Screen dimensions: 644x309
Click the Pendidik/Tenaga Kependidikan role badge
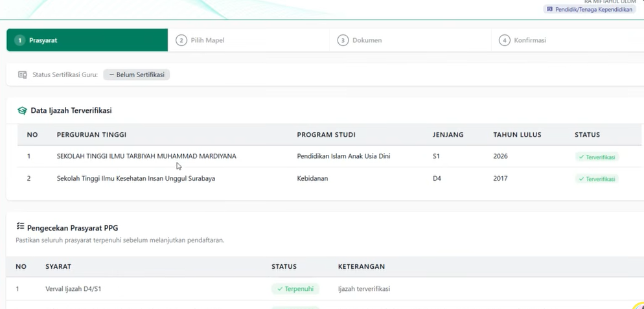(x=590, y=10)
